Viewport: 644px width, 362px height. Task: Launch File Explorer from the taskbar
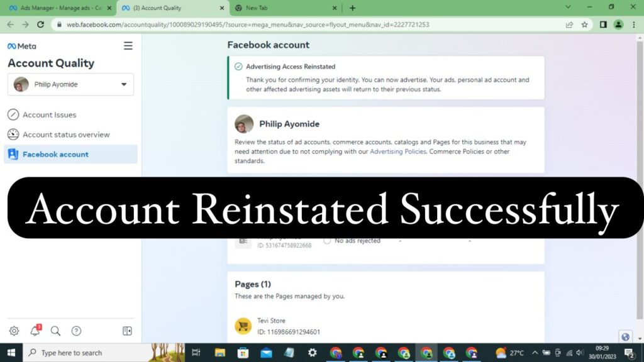click(x=220, y=353)
